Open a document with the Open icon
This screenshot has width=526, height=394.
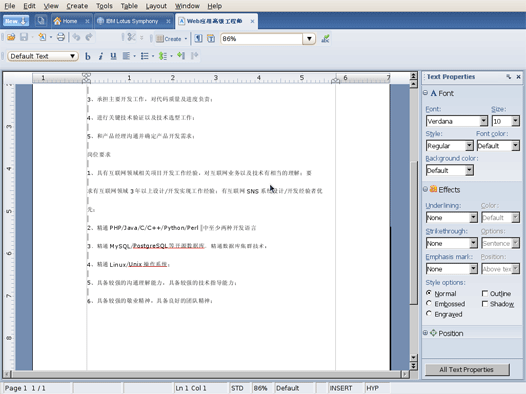point(11,38)
